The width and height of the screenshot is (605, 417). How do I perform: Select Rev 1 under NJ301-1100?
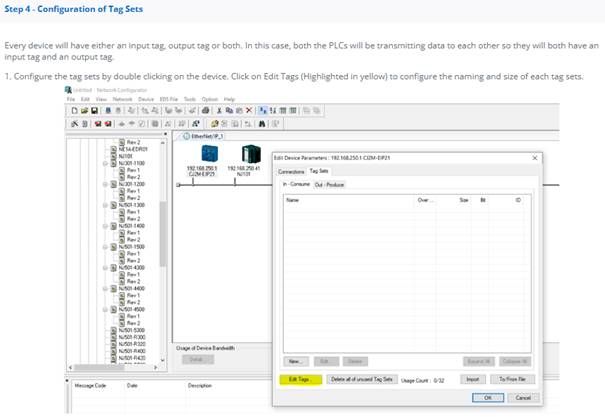pos(133,170)
